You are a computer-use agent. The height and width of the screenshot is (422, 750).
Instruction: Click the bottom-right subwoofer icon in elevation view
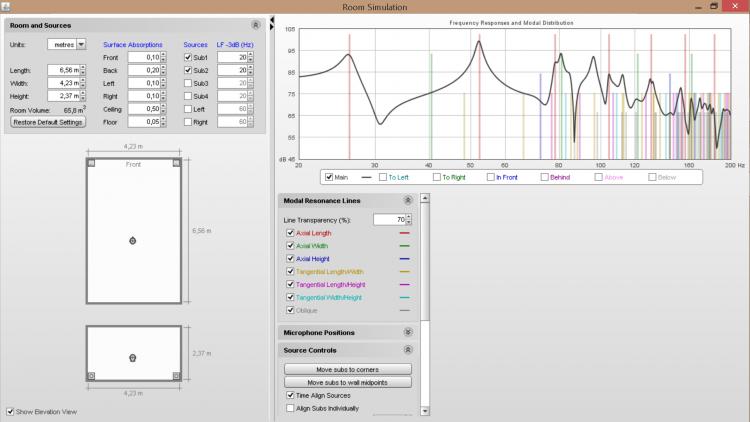pos(176,376)
